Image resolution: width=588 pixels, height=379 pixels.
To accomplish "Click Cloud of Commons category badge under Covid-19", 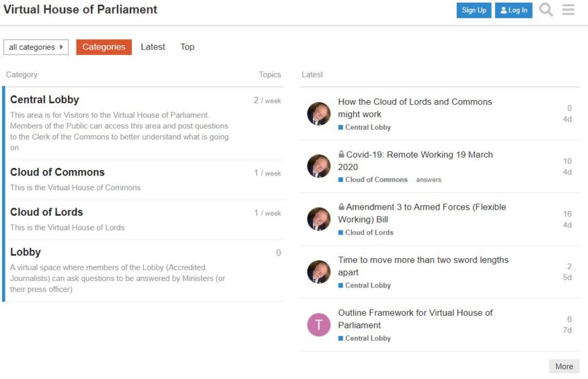I will 373,180.
